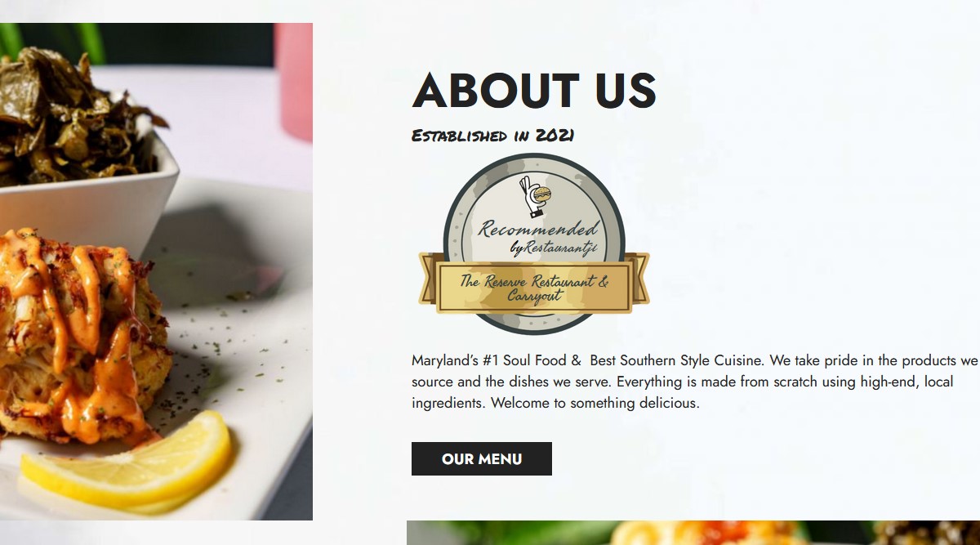This screenshot has width=980, height=545.
Task: Open the OUR MENU button
Action: pyautogui.click(x=482, y=458)
